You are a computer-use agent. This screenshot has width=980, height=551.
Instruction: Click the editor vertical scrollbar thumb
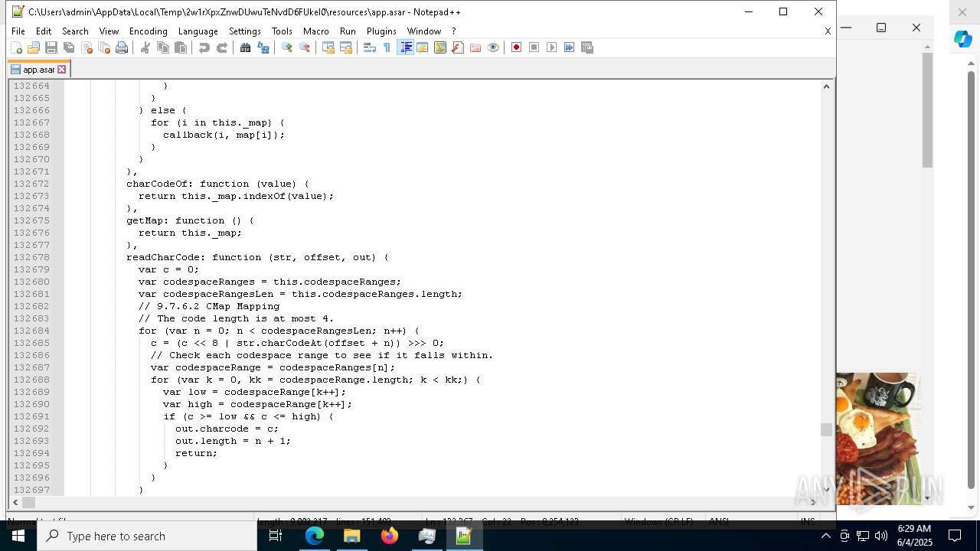pos(826,429)
